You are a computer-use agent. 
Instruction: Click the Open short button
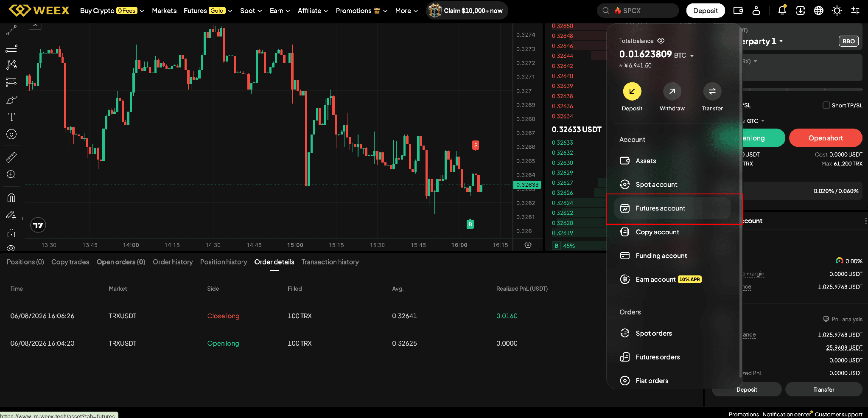[x=826, y=138]
